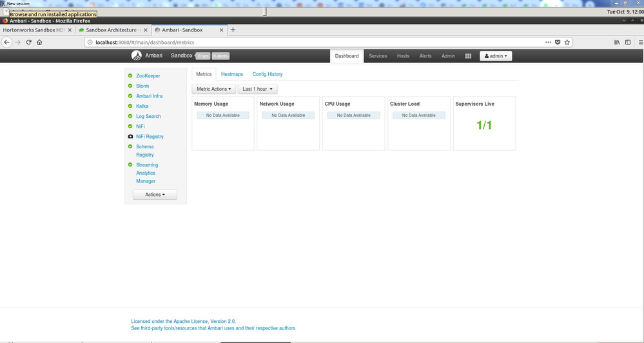Screen dimensions: 644x343
Task: Bookmark this page with the star
Action: 567,42
